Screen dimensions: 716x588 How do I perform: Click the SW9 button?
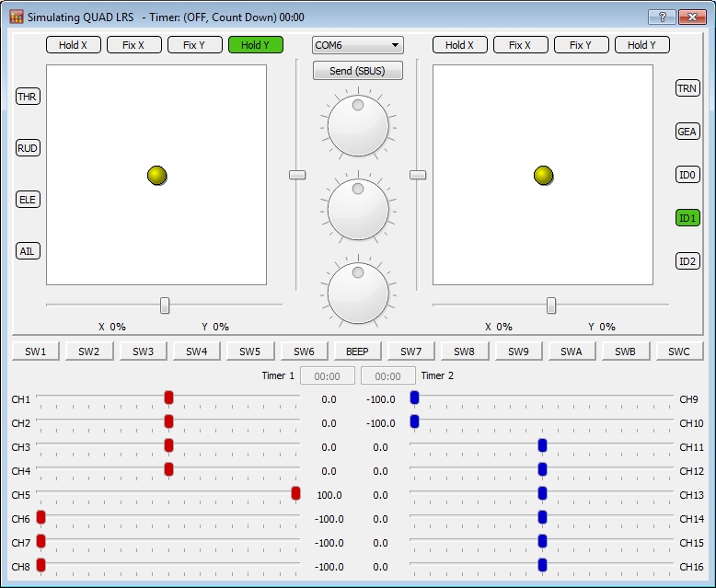518,352
